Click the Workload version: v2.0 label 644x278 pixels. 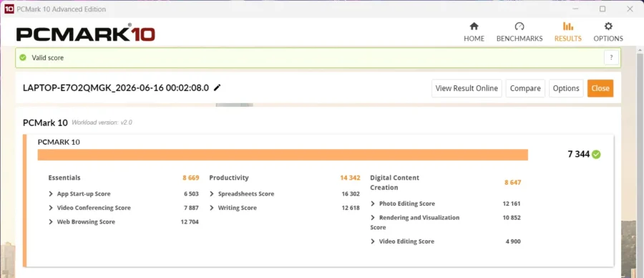[x=102, y=123]
